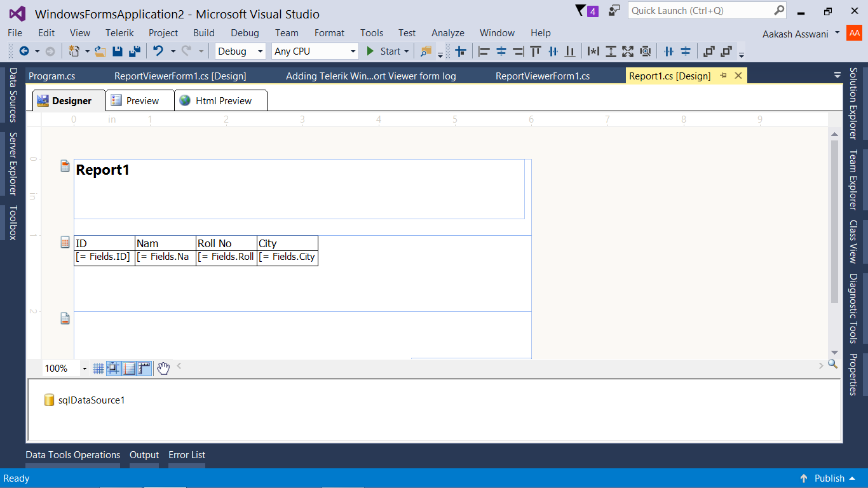Select the report footer section icon
This screenshot has height=488, width=868.
pyautogui.click(x=65, y=318)
